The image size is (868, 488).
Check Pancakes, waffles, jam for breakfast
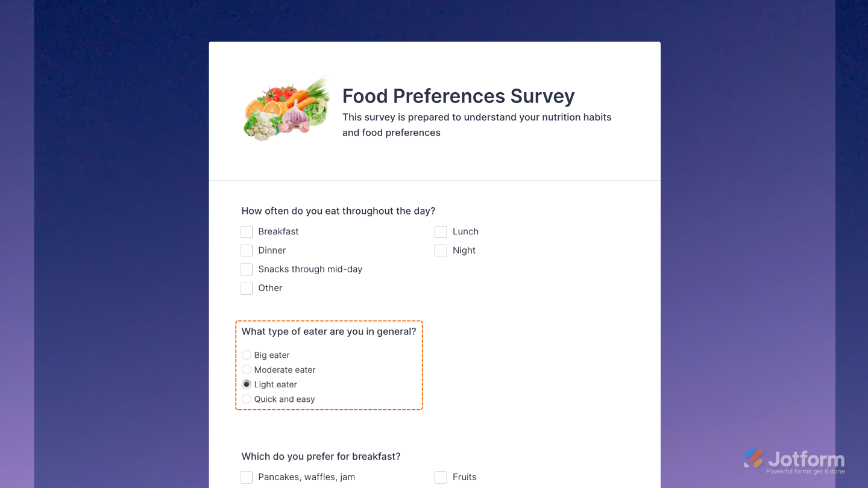(247, 477)
